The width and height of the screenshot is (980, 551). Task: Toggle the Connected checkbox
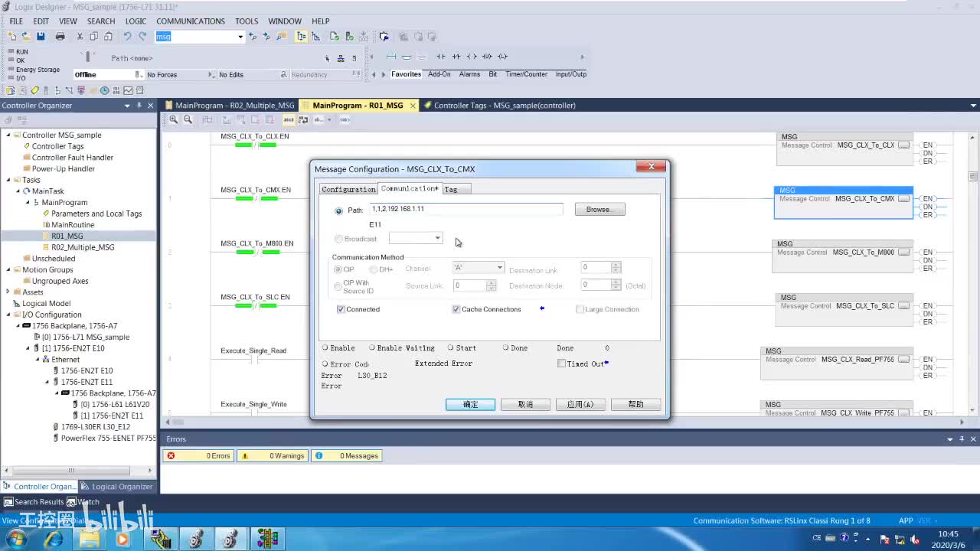[341, 309]
